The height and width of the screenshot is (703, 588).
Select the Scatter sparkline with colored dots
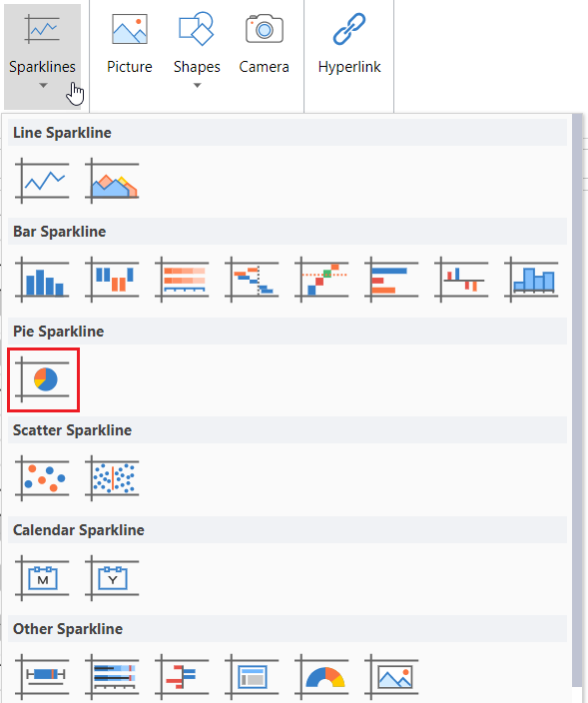(x=42, y=478)
